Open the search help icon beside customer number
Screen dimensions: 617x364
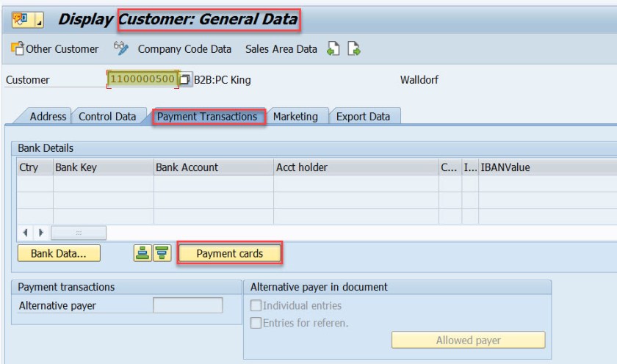pyautogui.click(x=185, y=79)
